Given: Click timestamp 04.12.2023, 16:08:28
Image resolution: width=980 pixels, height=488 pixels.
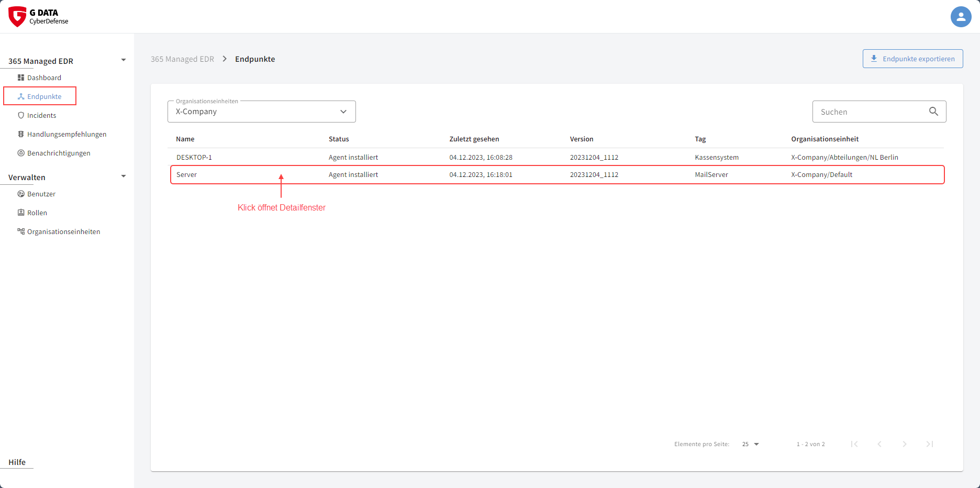Looking at the screenshot, I should click(x=481, y=157).
